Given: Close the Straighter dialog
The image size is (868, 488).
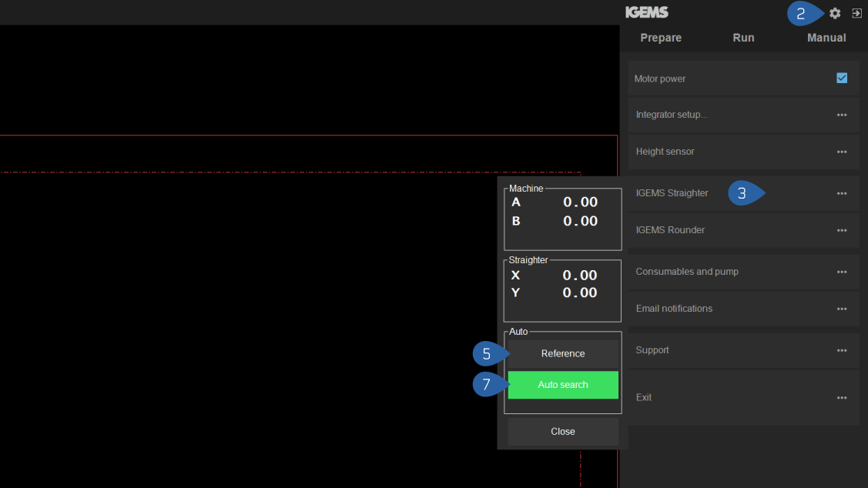Looking at the screenshot, I should click(x=563, y=432).
